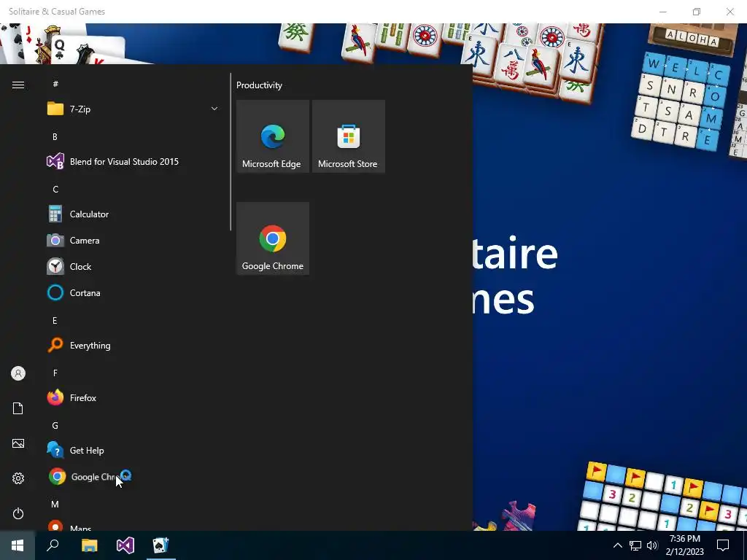Click the Productivity group header
Screen dimensions: 747x560
click(259, 85)
